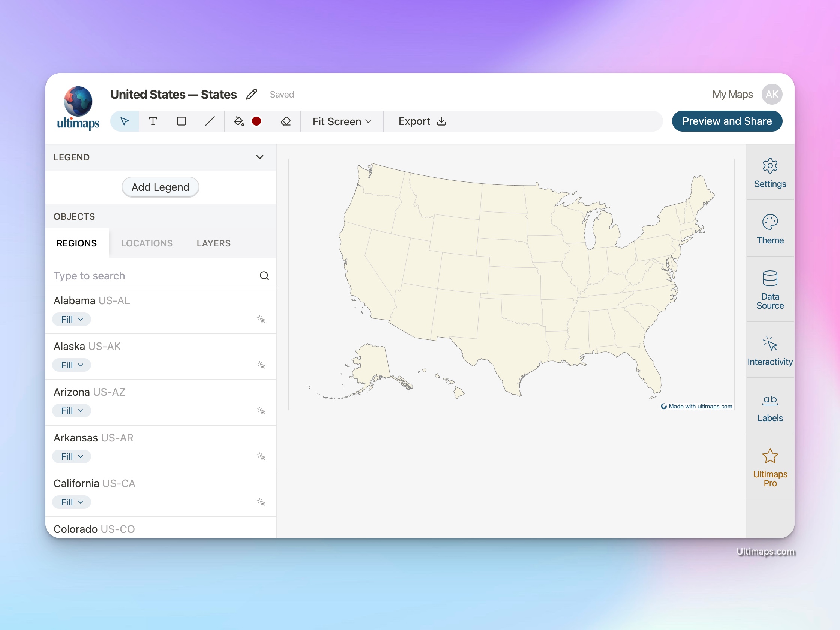Switch to the LOCATIONS tab
Viewport: 840px width, 630px height.
click(147, 243)
